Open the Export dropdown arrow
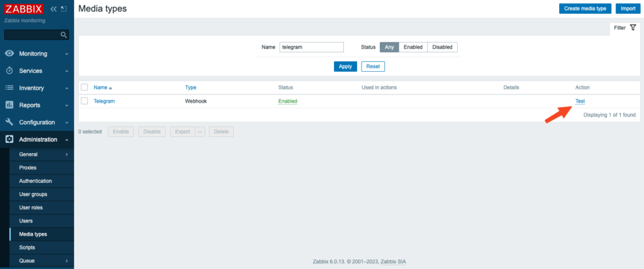The width and height of the screenshot is (644, 269). (x=200, y=132)
